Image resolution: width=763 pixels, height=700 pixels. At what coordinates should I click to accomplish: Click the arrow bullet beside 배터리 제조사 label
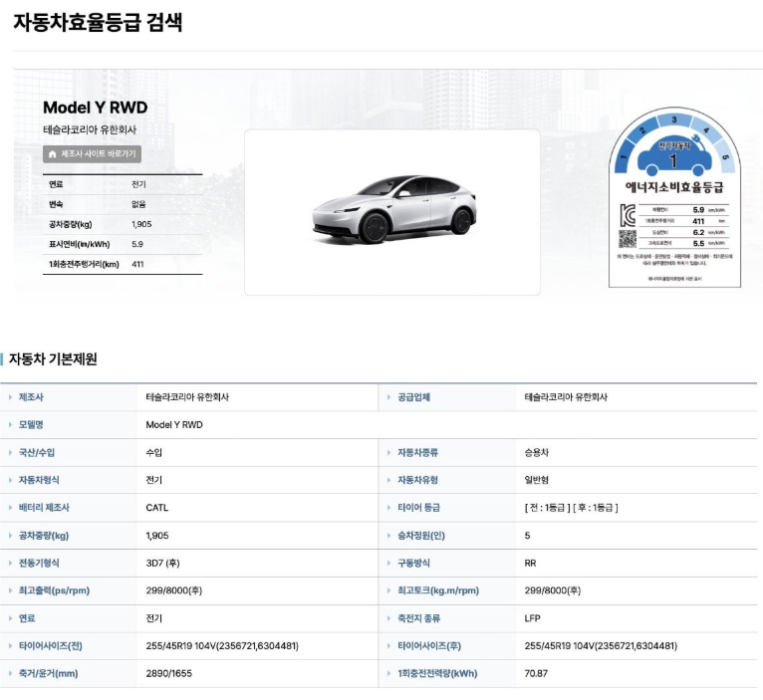[10, 508]
